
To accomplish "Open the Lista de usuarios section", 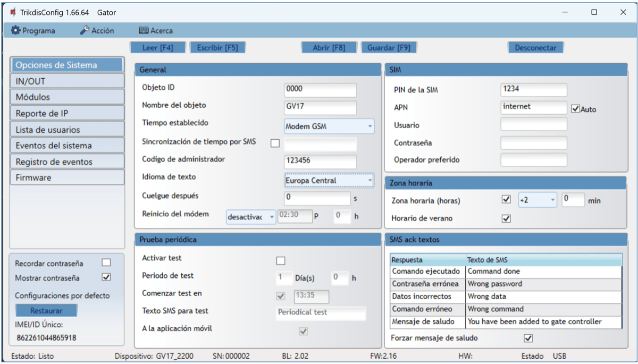I will coord(67,130).
